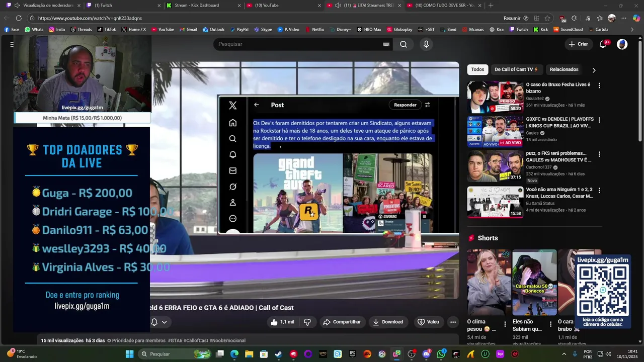The height and width of the screenshot is (362, 644).
Task: Open Steam from the taskbar
Action: [278, 354]
